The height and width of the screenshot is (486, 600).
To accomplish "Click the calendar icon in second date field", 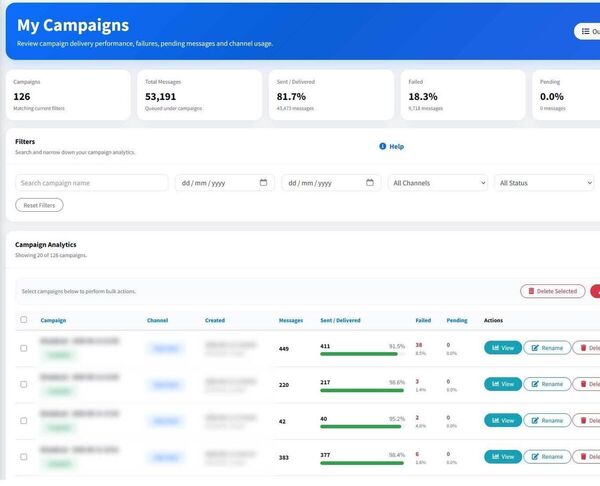I will point(370,183).
